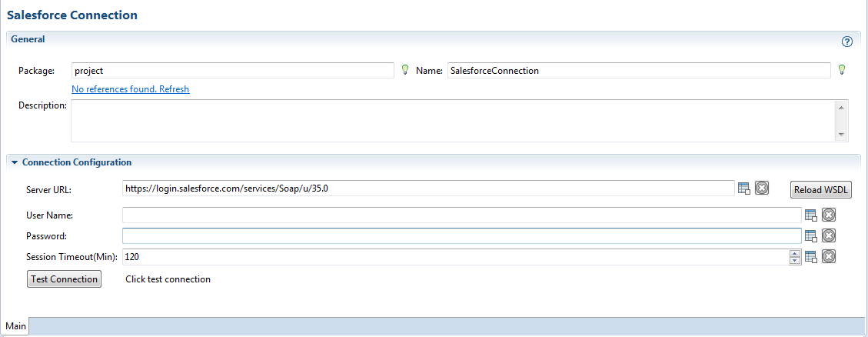The width and height of the screenshot is (868, 337).
Task: Clear the User Name value
Action: tap(828, 215)
